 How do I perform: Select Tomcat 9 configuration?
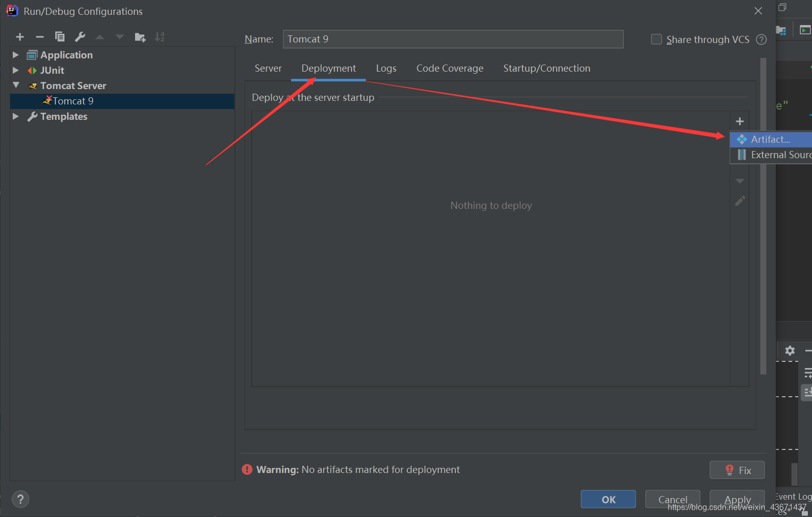(x=122, y=101)
